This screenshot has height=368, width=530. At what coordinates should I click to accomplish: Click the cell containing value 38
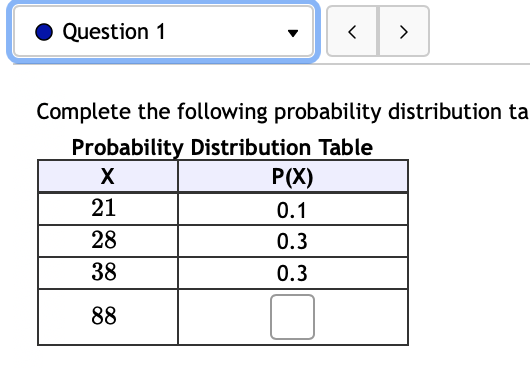click(x=108, y=273)
